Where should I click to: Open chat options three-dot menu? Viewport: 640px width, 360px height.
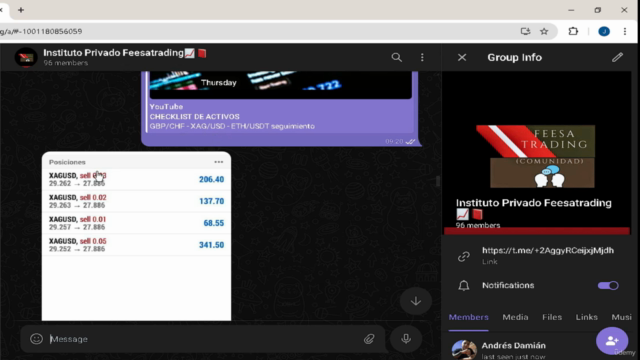click(x=422, y=58)
